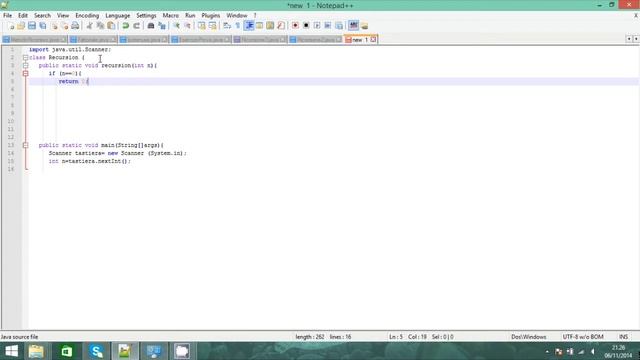Open the Plugins menu
The height and width of the screenshot is (360, 640).
point(211,16)
